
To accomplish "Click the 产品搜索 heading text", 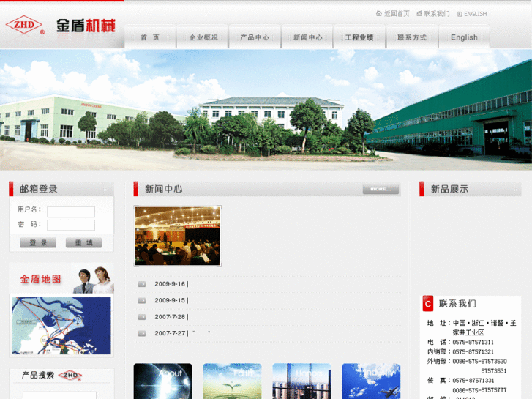I will (38, 376).
